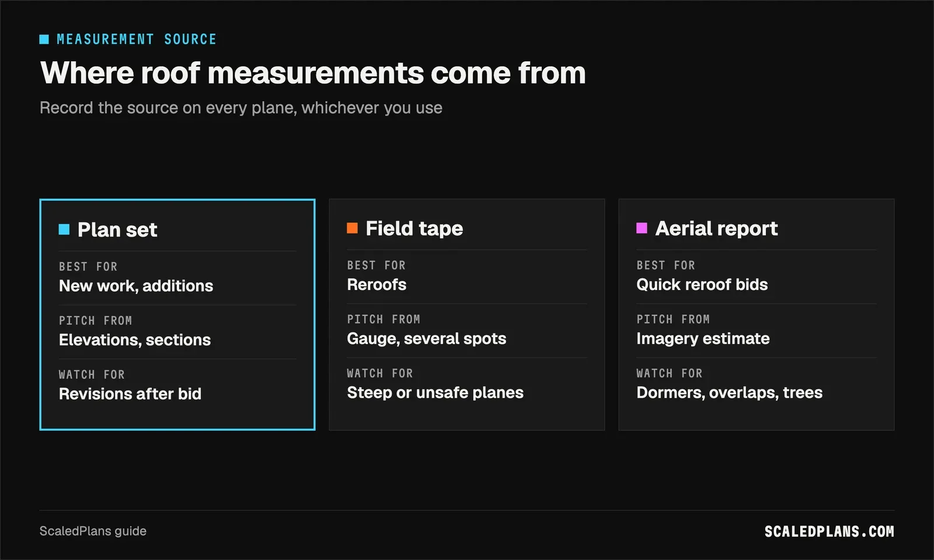The image size is (934, 560).
Task: Click the title Where roof measurements come from
Action: pyautogui.click(x=313, y=73)
